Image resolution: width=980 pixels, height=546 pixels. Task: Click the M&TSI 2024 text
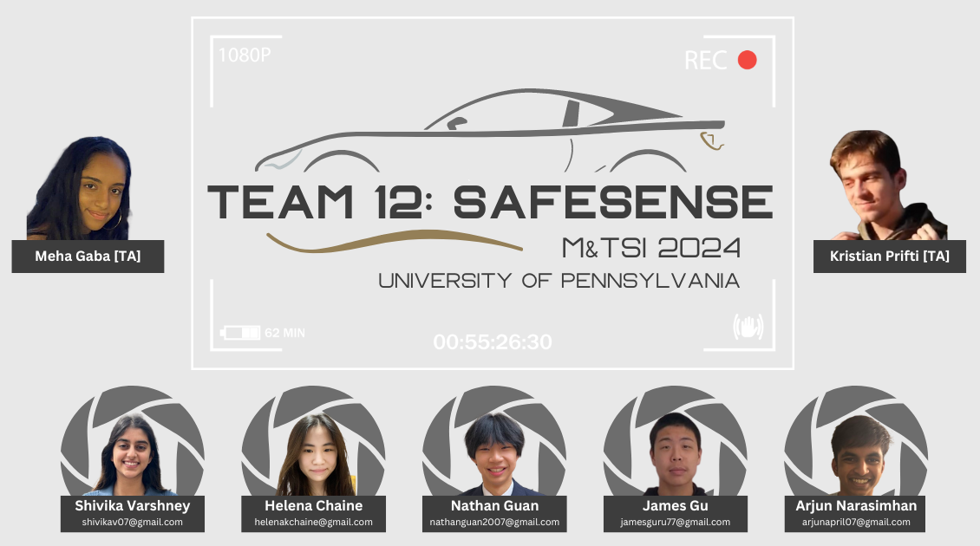coord(651,248)
